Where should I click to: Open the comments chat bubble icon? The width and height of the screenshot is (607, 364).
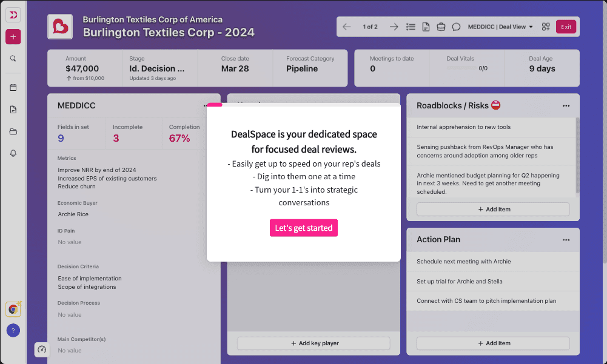[x=456, y=27]
